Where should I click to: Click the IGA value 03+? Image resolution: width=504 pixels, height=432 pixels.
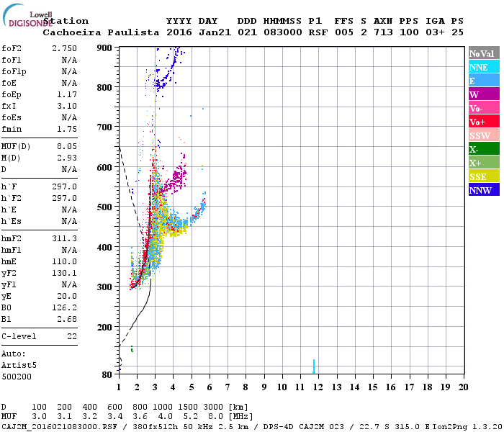point(435,32)
